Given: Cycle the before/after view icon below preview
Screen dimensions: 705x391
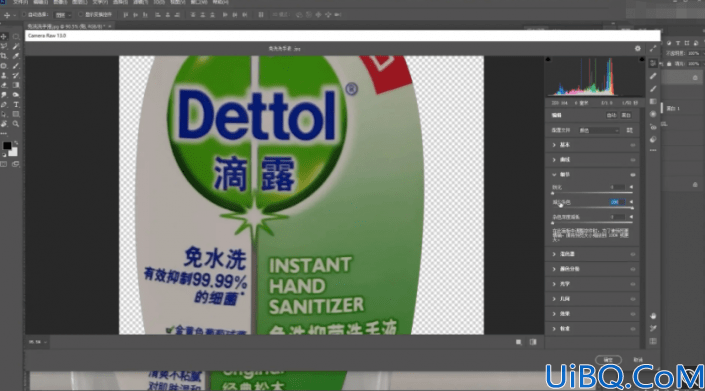Looking at the screenshot, I should coord(518,342).
